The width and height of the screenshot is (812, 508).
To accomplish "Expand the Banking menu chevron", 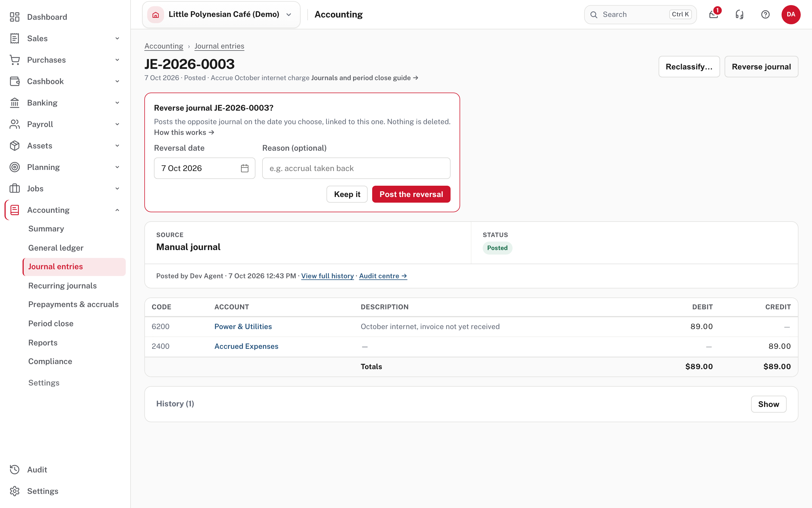I will pos(117,103).
